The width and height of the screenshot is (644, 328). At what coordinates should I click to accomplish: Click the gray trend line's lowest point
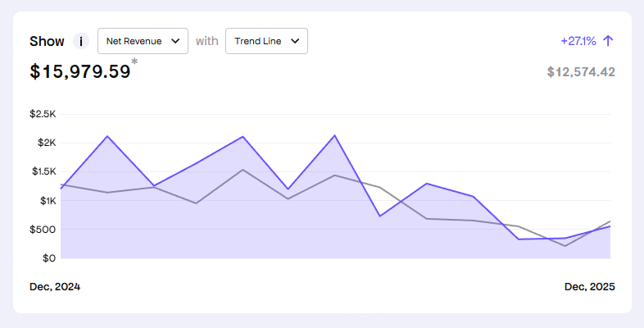coord(565,246)
